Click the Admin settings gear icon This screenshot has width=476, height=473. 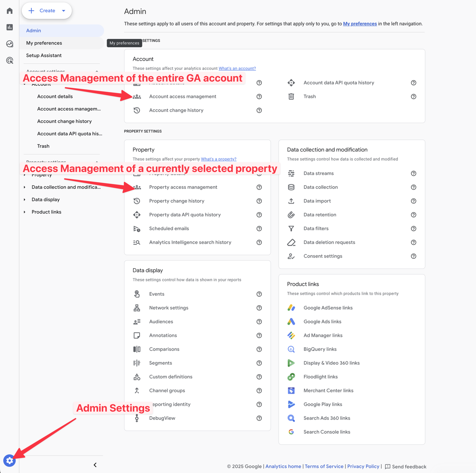coord(9,461)
